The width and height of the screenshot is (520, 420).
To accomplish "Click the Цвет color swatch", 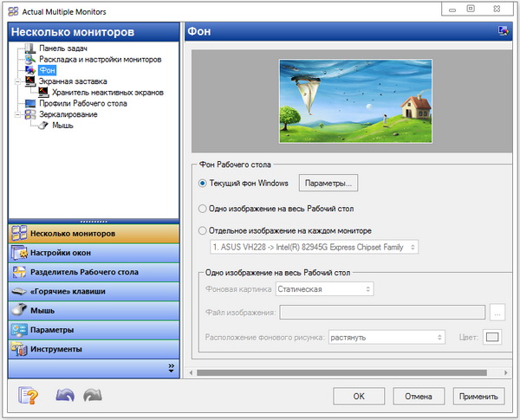I will coord(492,337).
